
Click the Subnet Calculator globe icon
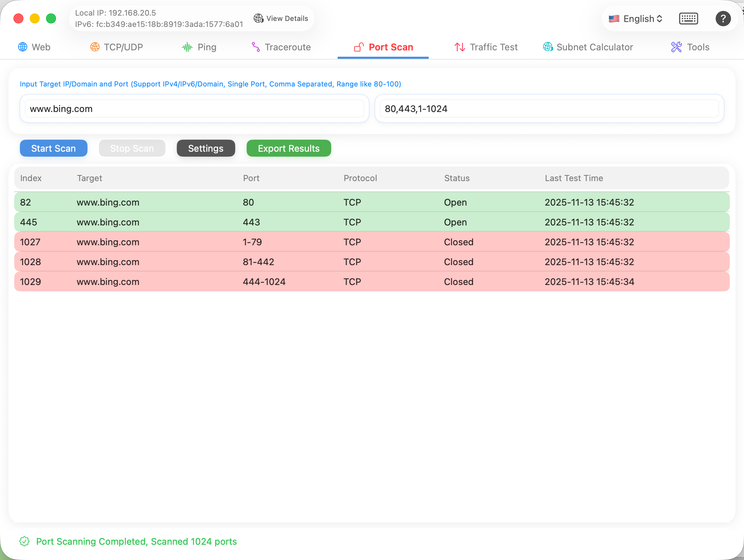point(548,47)
